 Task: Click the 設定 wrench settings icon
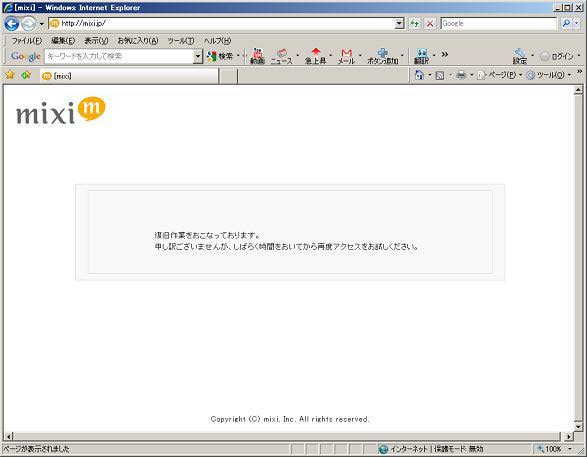pos(520,56)
